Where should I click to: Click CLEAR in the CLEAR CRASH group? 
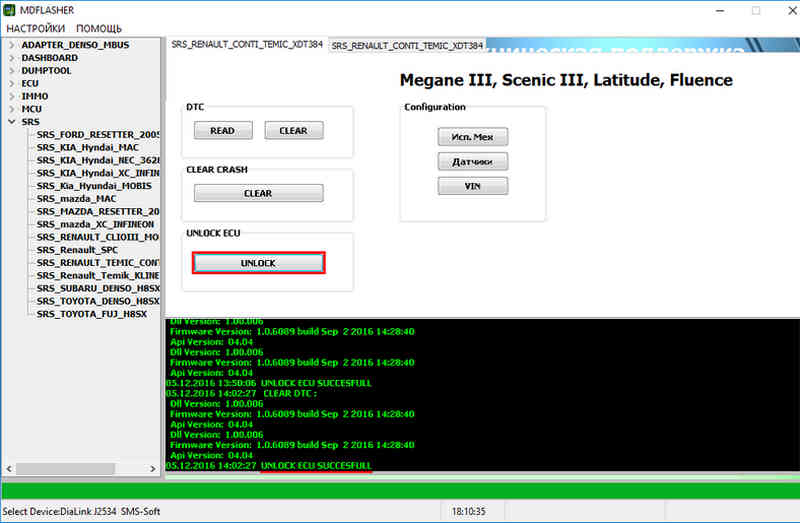(258, 193)
